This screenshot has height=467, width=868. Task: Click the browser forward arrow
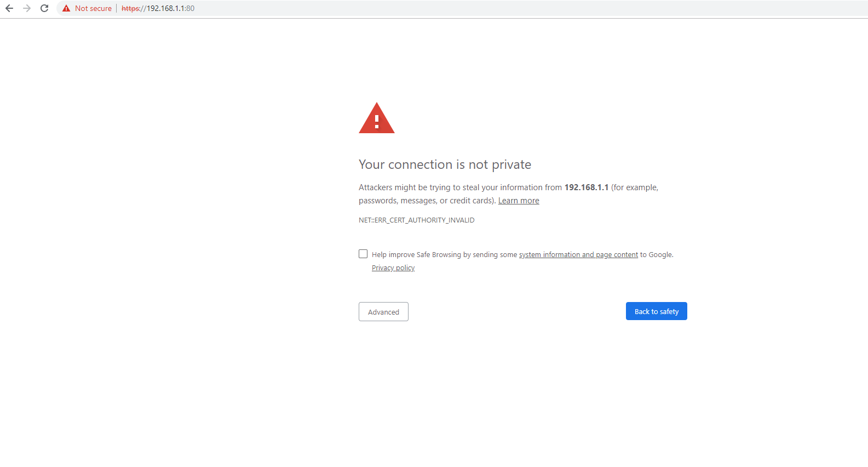click(x=27, y=8)
